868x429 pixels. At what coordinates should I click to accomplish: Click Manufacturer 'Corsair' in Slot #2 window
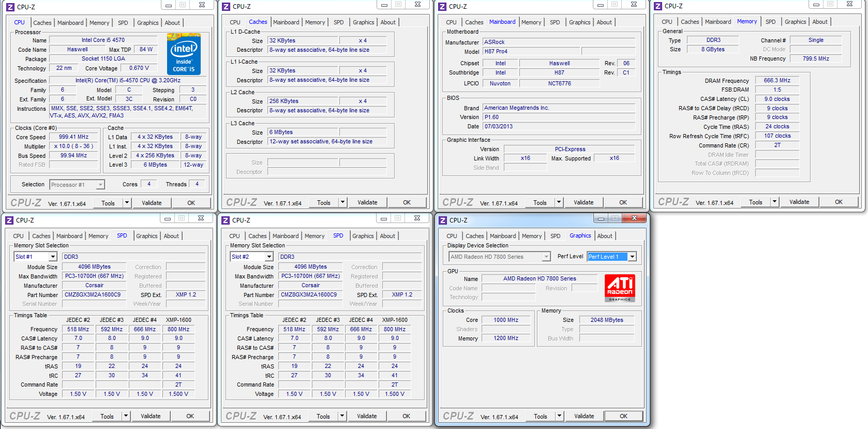311,286
